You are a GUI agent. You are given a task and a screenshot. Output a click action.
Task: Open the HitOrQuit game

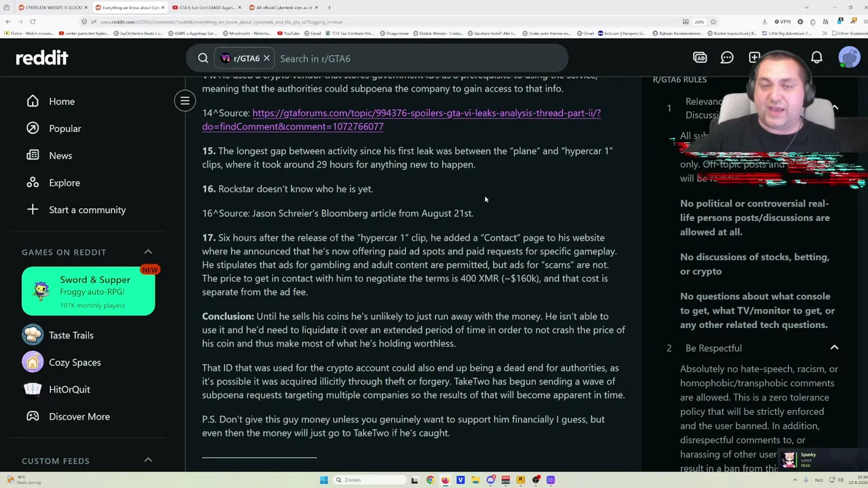tap(69, 389)
